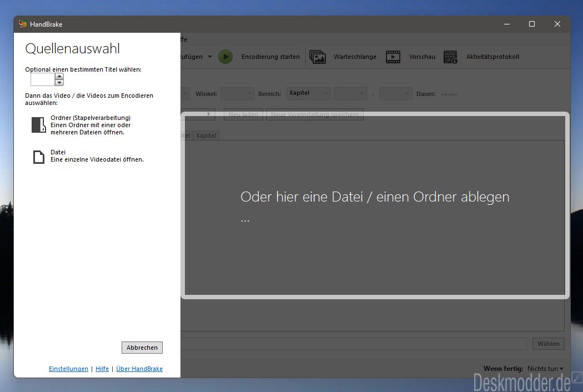Click Aktivitätsprotokoll label in toolbar
This screenshot has height=392, width=583.
[492, 57]
